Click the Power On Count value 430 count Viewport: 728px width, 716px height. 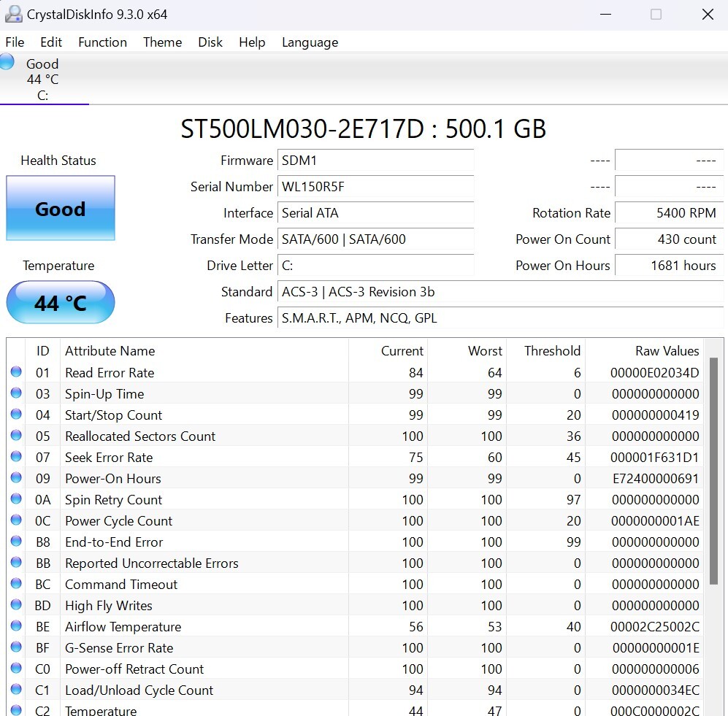pos(669,239)
